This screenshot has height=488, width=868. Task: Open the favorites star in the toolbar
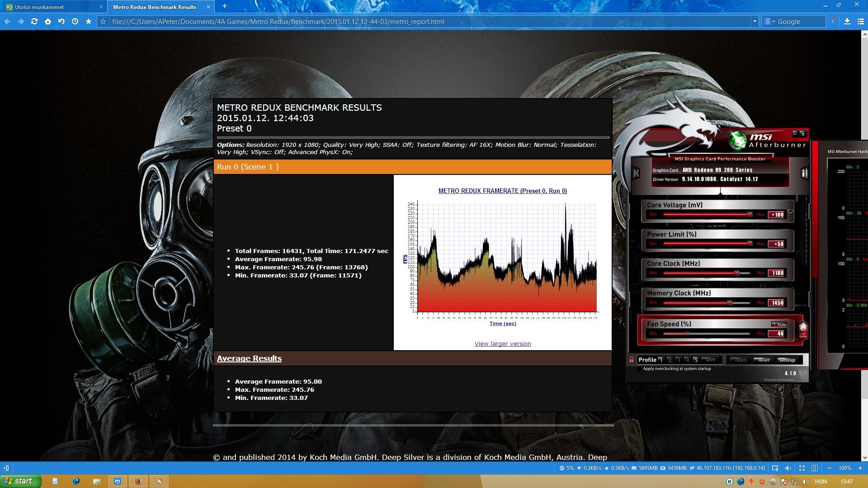tap(89, 22)
